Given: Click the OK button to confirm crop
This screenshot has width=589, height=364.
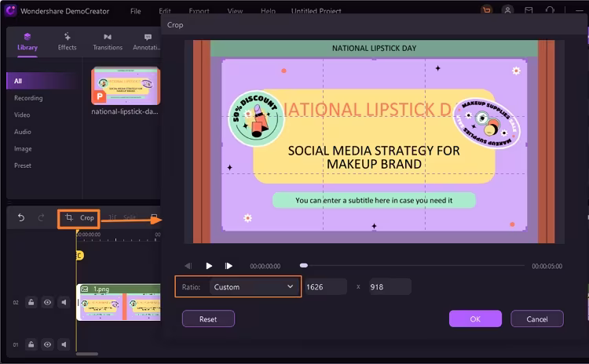Looking at the screenshot, I should point(475,319).
